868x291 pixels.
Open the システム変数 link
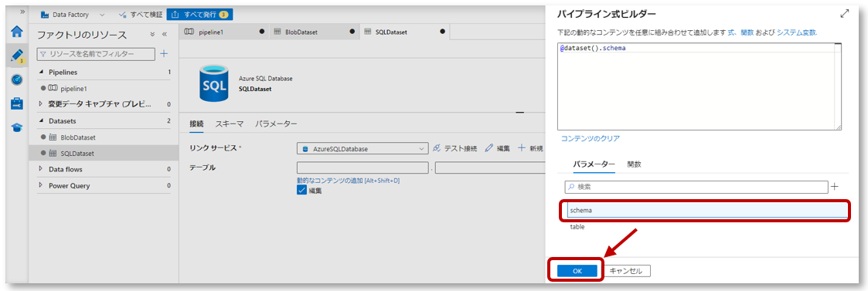796,32
